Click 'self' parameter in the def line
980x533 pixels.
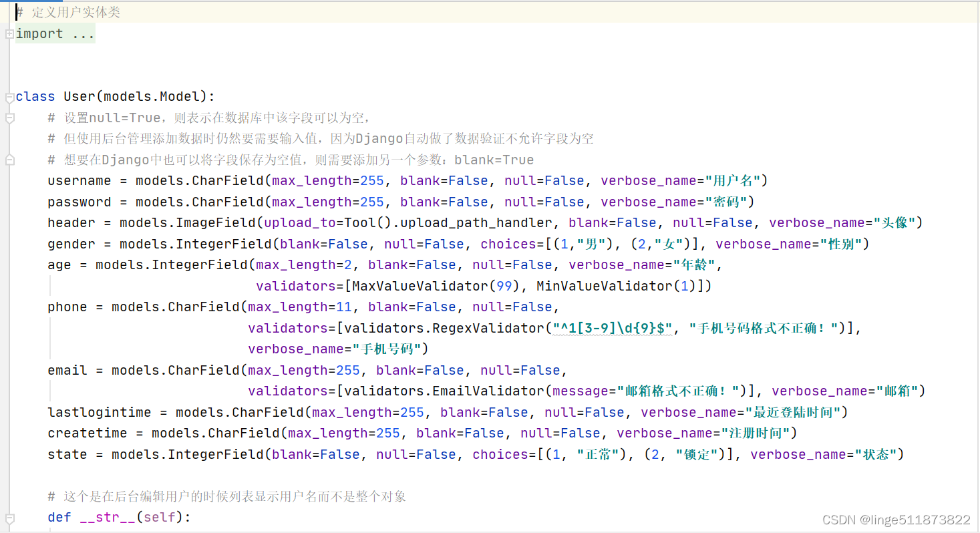(160, 517)
